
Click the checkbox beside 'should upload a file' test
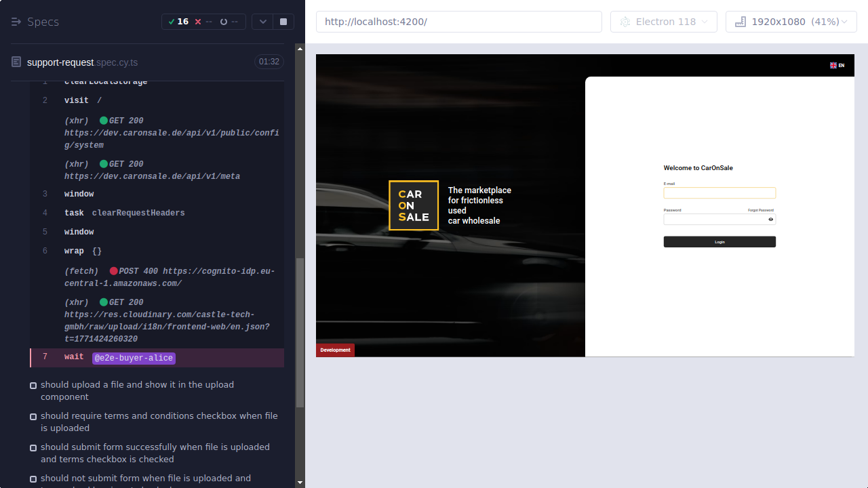[33, 385]
